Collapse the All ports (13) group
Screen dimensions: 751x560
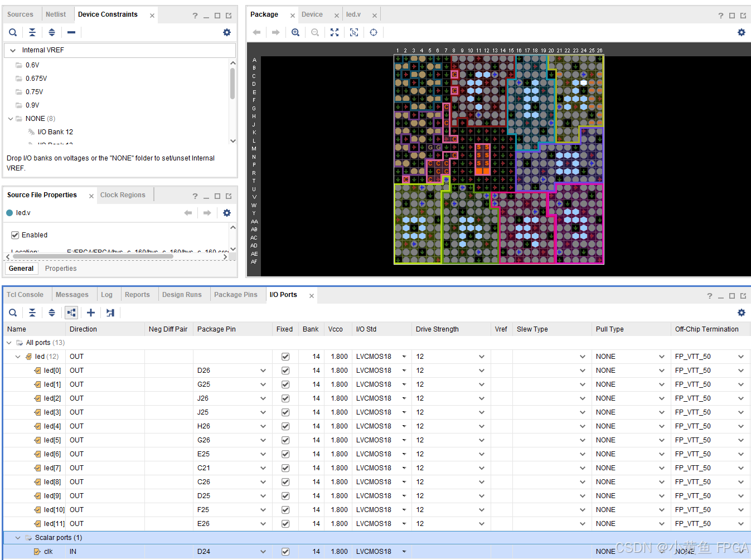click(9, 343)
